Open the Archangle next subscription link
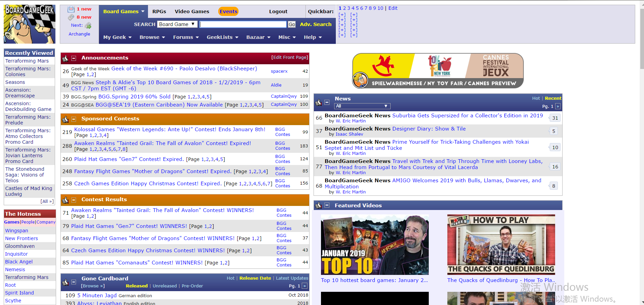Screen dimensions: 644x305 [79, 34]
